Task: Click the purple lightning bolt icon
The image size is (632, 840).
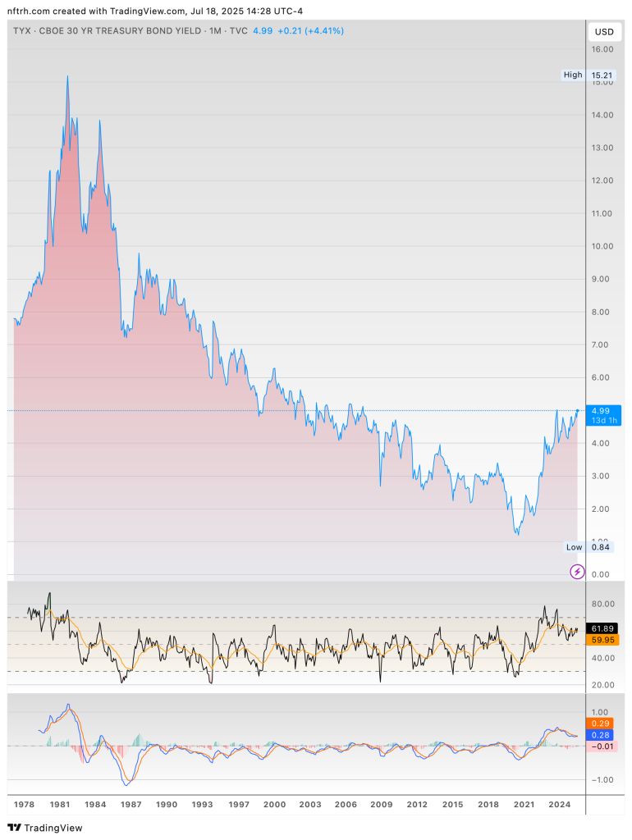Action: [577, 572]
